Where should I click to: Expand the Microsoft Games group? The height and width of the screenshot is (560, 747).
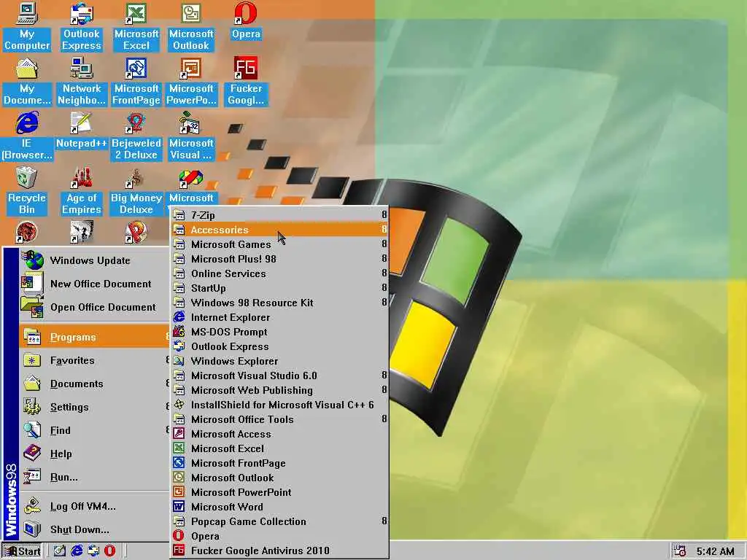[279, 244]
